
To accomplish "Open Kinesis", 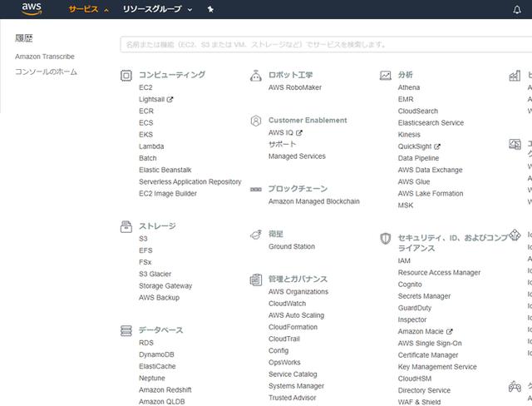I will [409, 135].
